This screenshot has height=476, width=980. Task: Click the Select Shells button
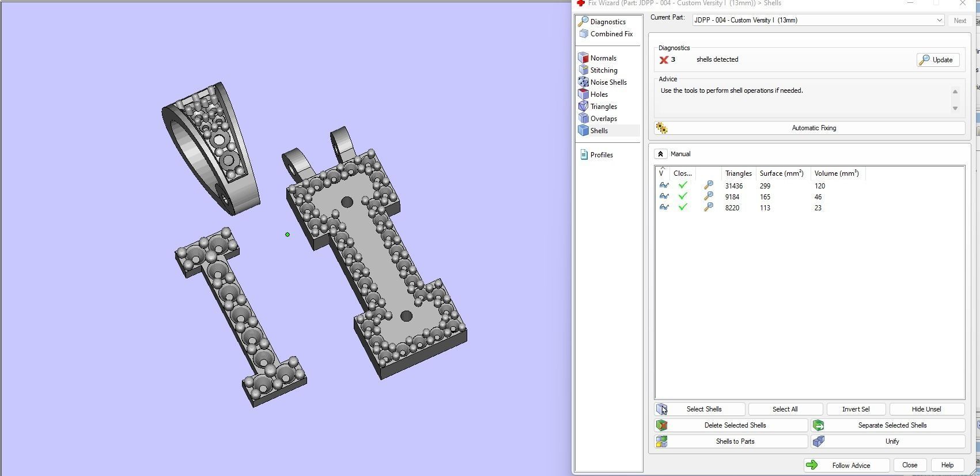click(699, 409)
